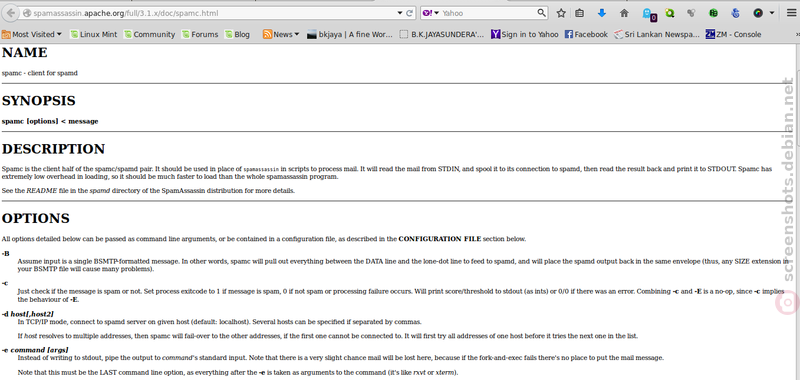The image size is (800, 380).
Task: Click the SYNOPSIS heading
Action: tap(39, 101)
